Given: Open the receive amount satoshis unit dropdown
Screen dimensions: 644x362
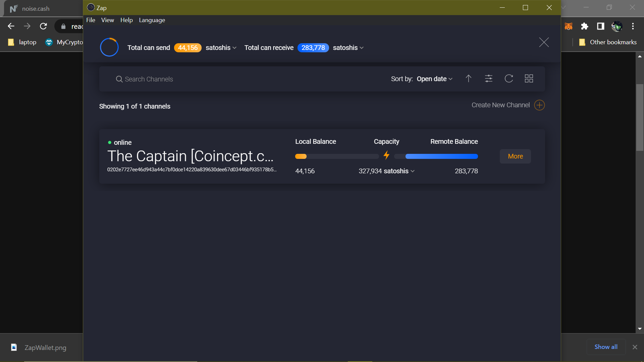Looking at the screenshot, I should coord(348,48).
